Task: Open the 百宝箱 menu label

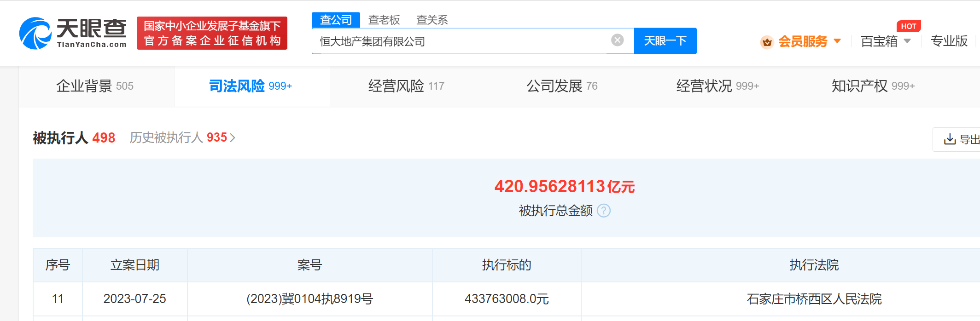Action: pyautogui.click(x=879, y=41)
